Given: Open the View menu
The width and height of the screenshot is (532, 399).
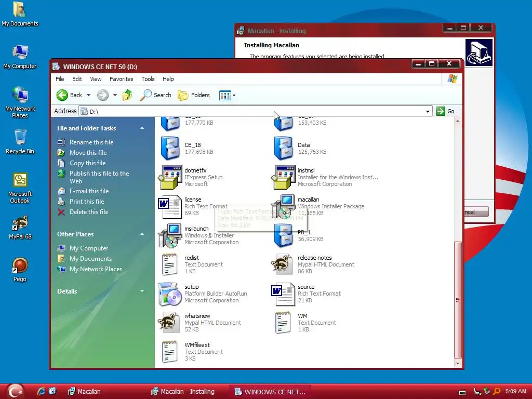Looking at the screenshot, I should [x=96, y=79].
